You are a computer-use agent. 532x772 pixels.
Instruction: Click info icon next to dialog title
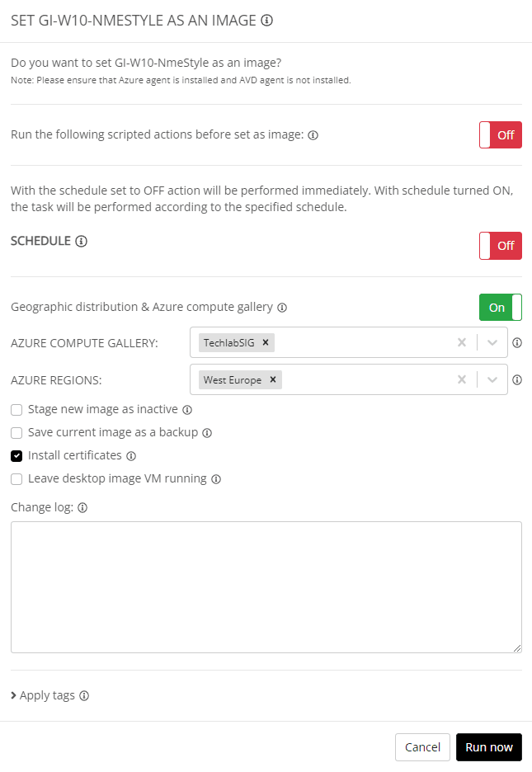pos(267,21)
